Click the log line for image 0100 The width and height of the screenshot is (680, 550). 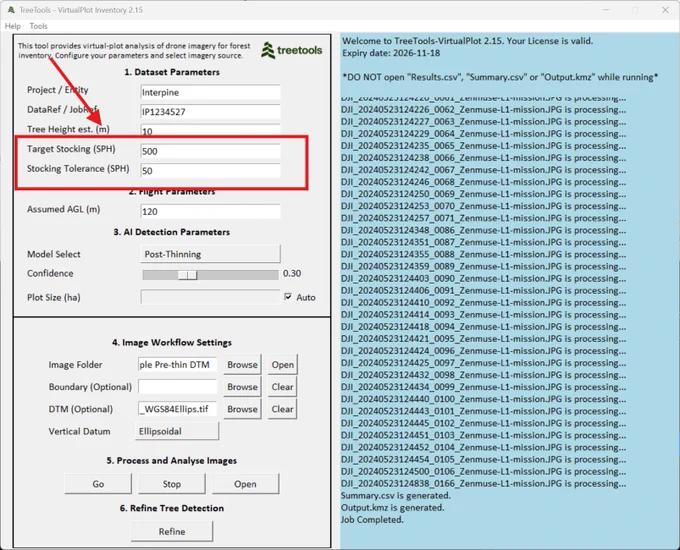[484, 399]
